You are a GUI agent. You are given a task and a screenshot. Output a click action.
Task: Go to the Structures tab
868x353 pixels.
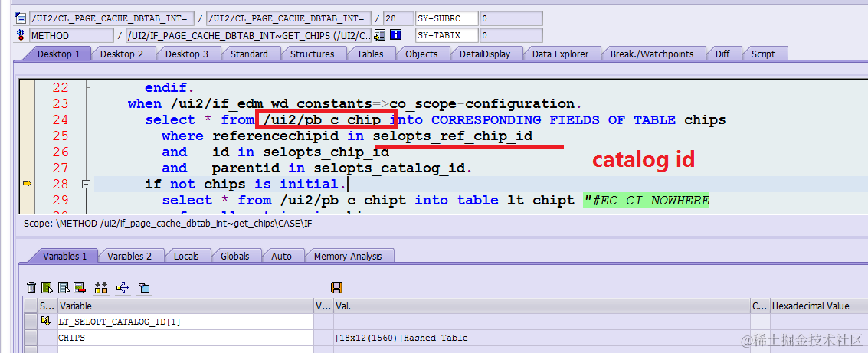(x=313, y=54)
